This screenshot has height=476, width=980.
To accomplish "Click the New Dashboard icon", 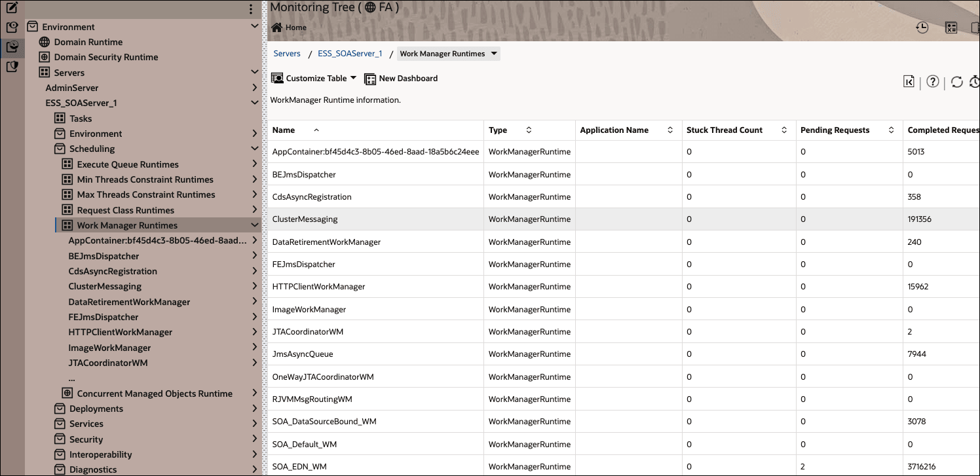I will pos(370,79).
